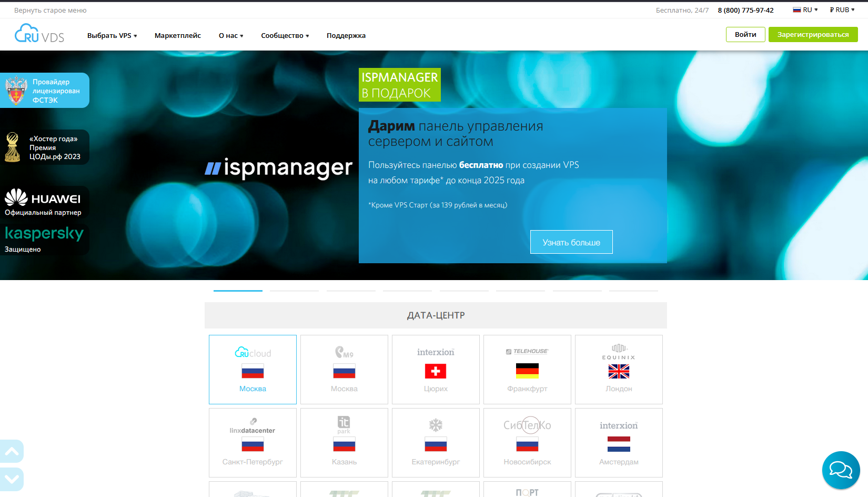Select the Linxdatacenter Санкт-Петербург data center
Screen dimensions: 868x497
click(253, 443)
